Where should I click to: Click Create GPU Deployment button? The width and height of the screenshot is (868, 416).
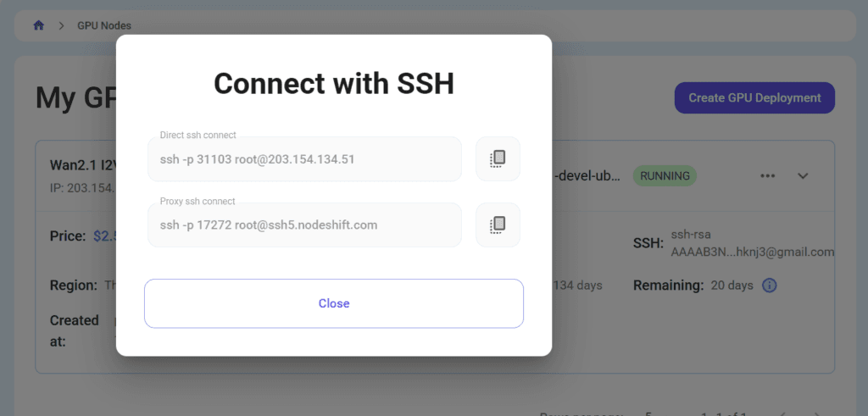[x=754, y=98]
